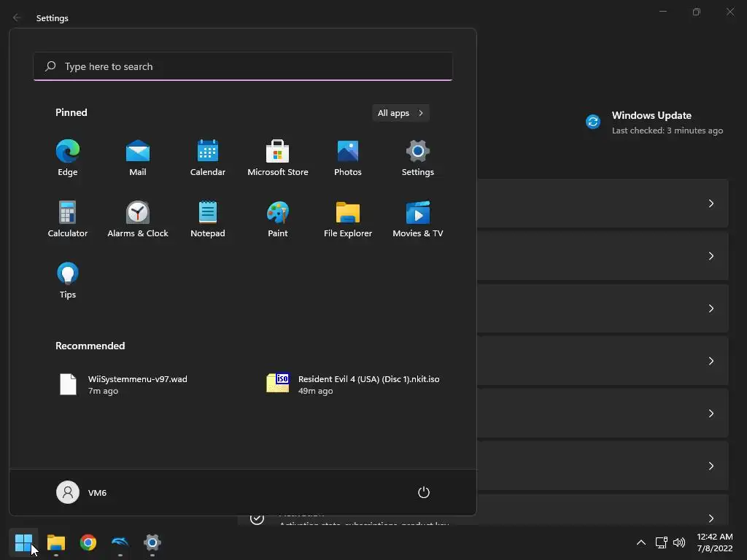The image size is (747, 560).
Task: Launch Notepad from Start menu
Action: [x=208, y=219]
